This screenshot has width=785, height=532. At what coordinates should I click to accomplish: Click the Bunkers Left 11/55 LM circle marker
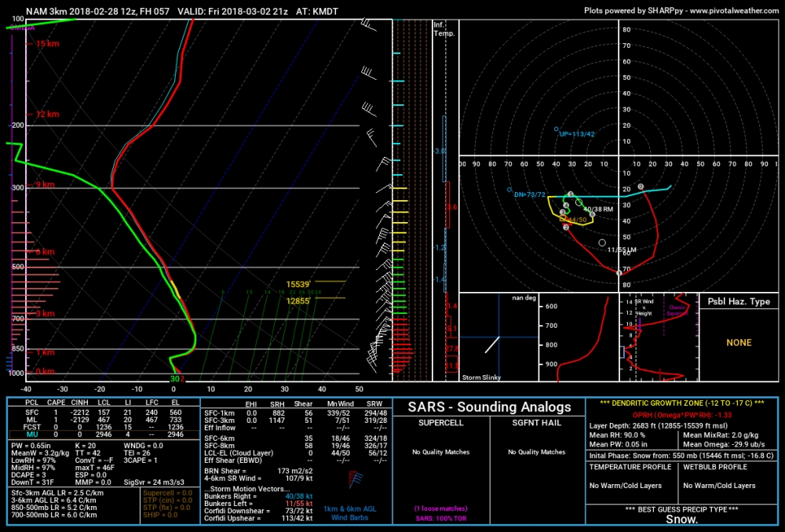[x=602, y=242]
